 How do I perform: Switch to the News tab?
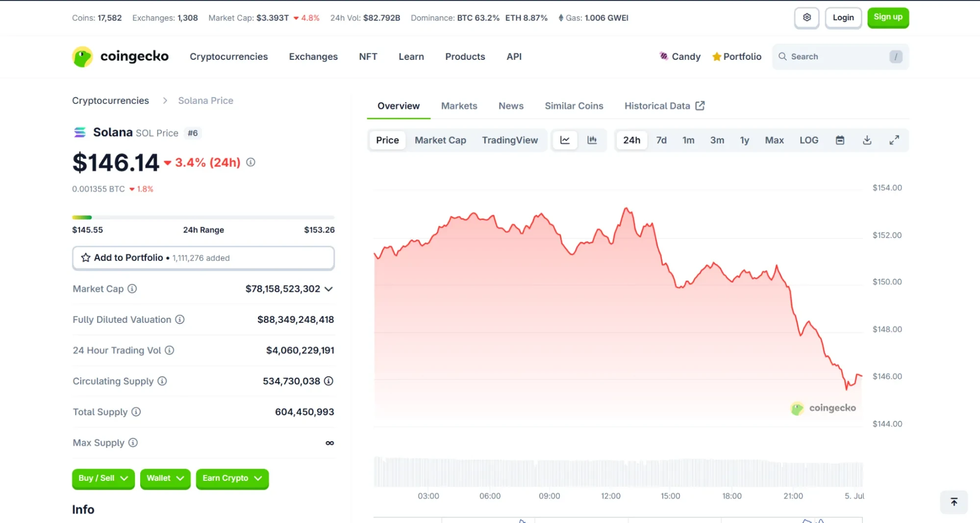point(511,106)
